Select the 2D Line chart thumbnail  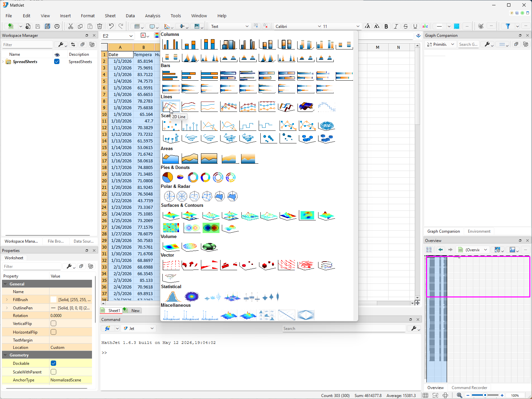tap(170, 107)
